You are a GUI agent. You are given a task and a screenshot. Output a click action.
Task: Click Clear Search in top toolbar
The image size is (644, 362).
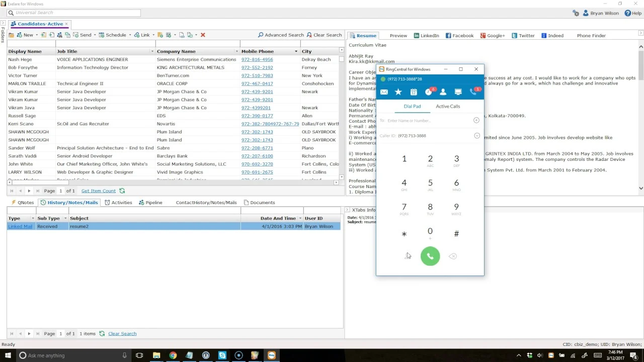[324, 35]
